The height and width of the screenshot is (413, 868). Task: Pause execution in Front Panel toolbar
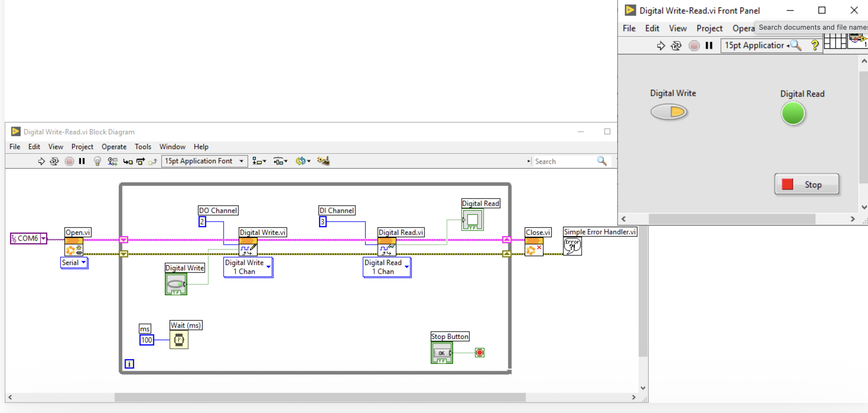709,45
